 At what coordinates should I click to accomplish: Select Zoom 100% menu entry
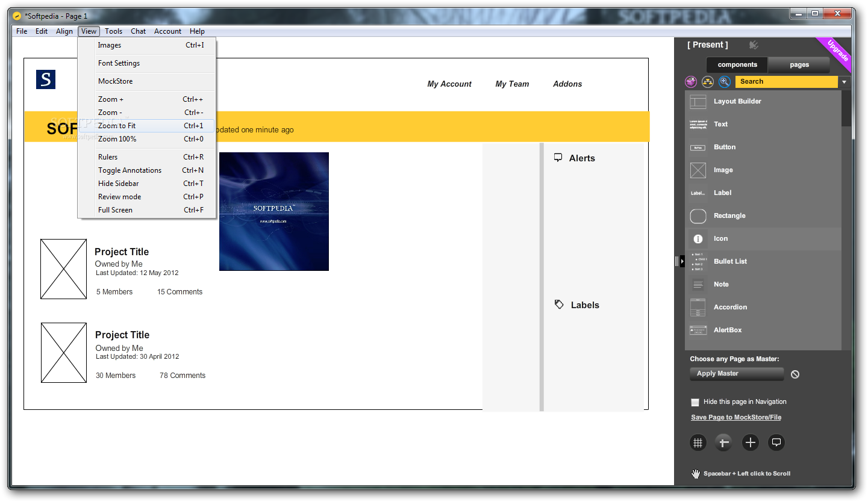click(x=147, y=139)
